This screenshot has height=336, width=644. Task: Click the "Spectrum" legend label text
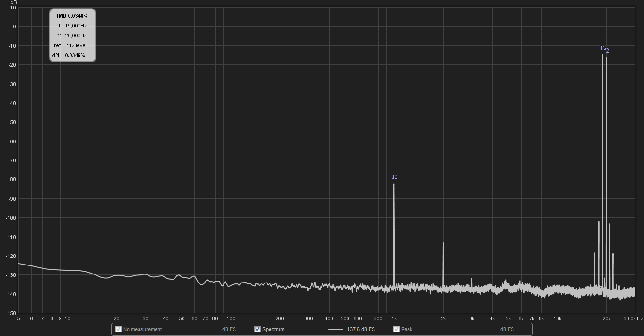273,329
